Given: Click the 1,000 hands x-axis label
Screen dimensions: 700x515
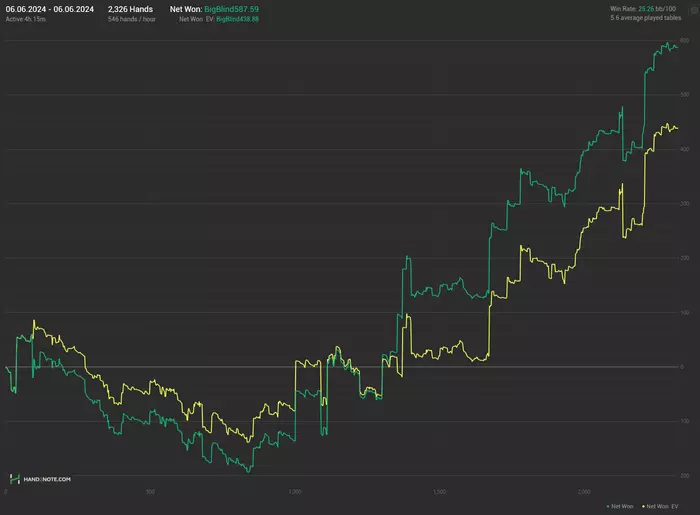Looking at the screenshot, I should 295,492.
